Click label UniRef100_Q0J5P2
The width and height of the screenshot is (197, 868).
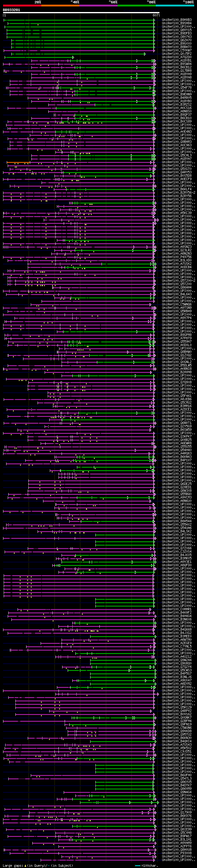[177, 54]
